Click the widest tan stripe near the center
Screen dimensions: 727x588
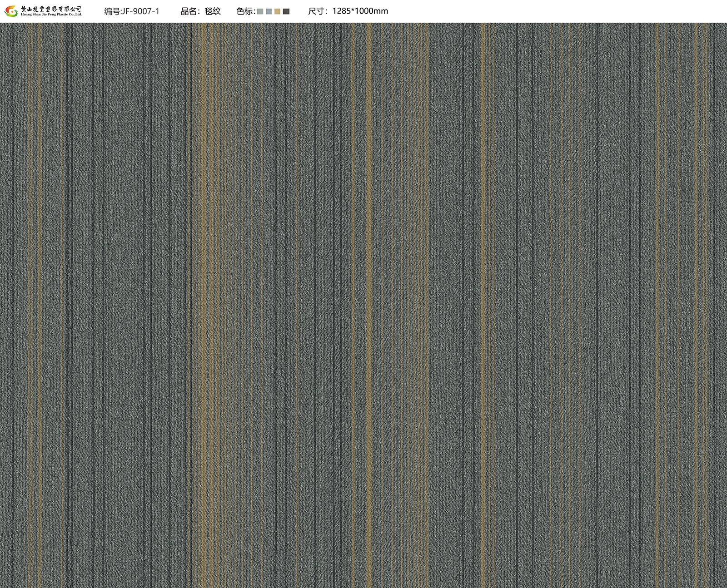pos(369,305)
